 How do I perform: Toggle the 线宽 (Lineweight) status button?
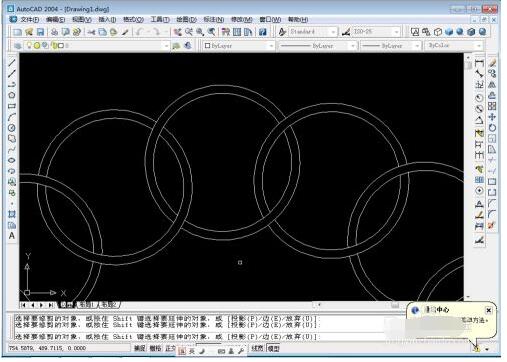[257, 348]
